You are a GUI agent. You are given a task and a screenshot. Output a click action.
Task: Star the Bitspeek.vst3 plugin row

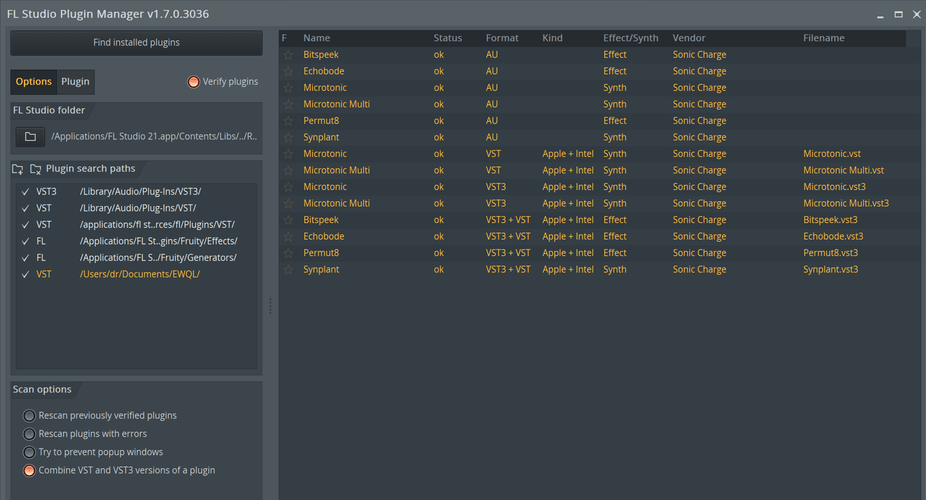[x=288, y=220]
